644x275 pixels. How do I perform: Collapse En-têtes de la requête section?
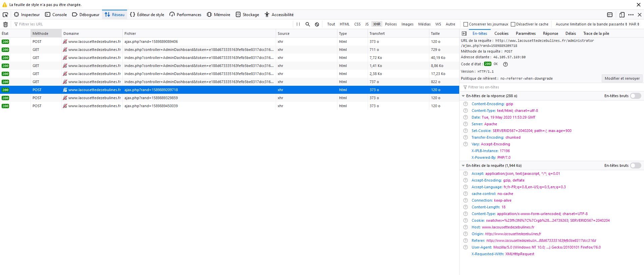click(x=463, y=165)
